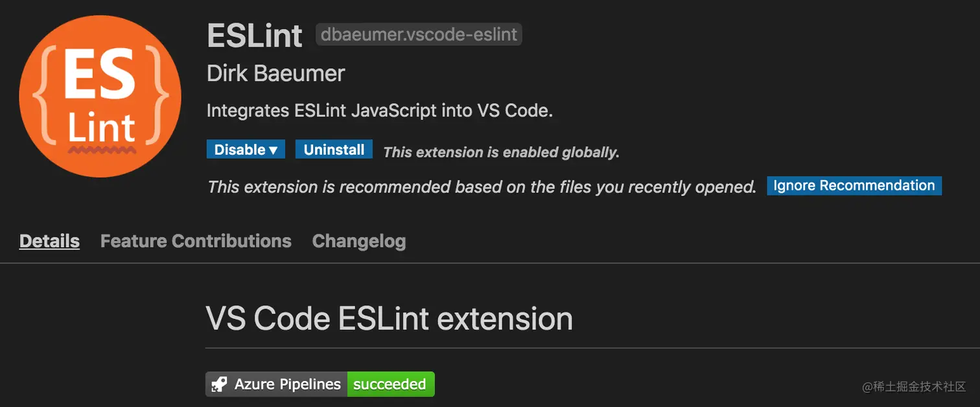Click the left curly brace in ESLint logo

41,97
